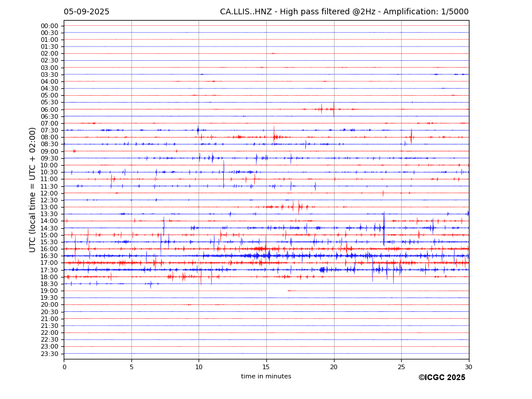Select the 17:30 row time label
The width and height of the screenshot is (532, 399).
49,270
